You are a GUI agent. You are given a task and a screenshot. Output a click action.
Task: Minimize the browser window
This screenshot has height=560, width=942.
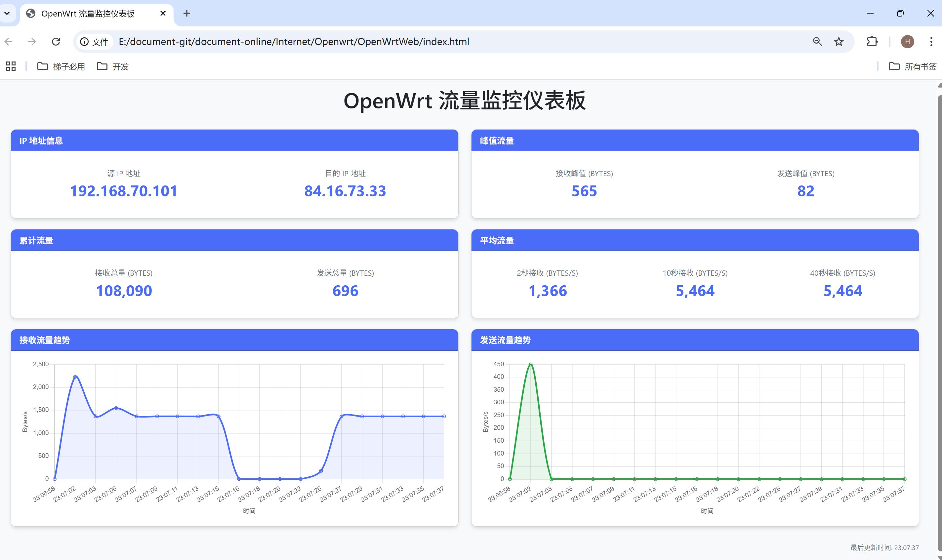[x=870, y=13]
